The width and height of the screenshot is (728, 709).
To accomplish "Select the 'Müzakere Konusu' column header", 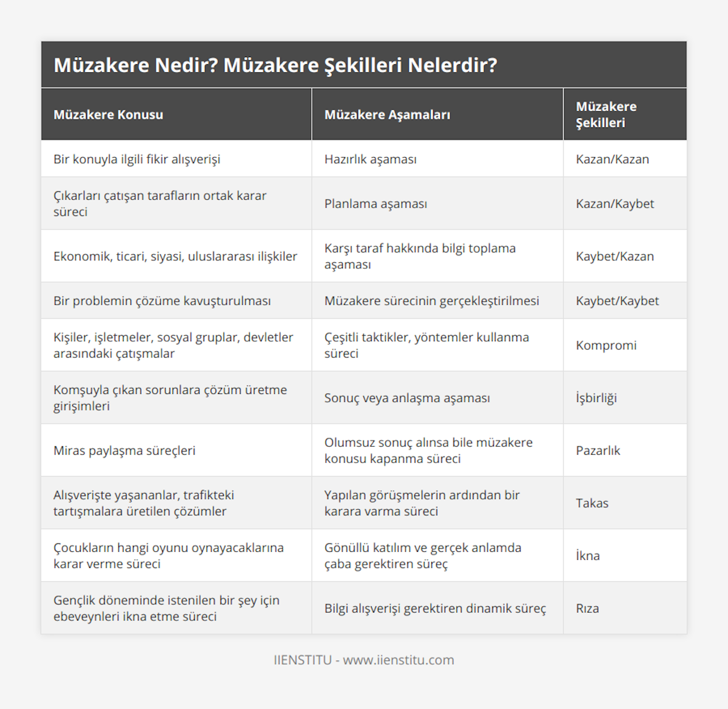I will (x=109, y=115).
